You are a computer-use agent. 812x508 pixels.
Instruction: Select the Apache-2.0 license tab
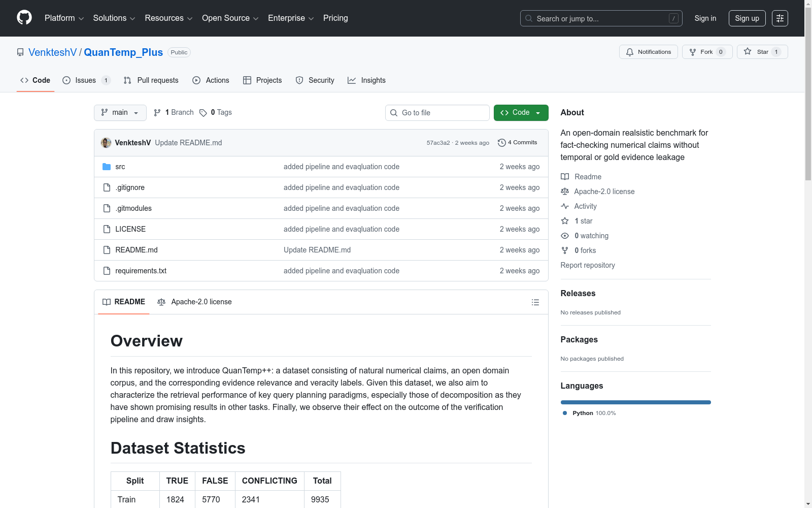(x=194, y=302)
